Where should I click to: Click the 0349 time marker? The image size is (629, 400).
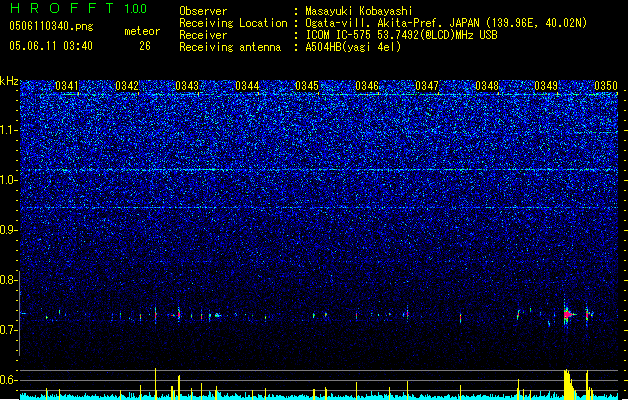coord(546,86)
